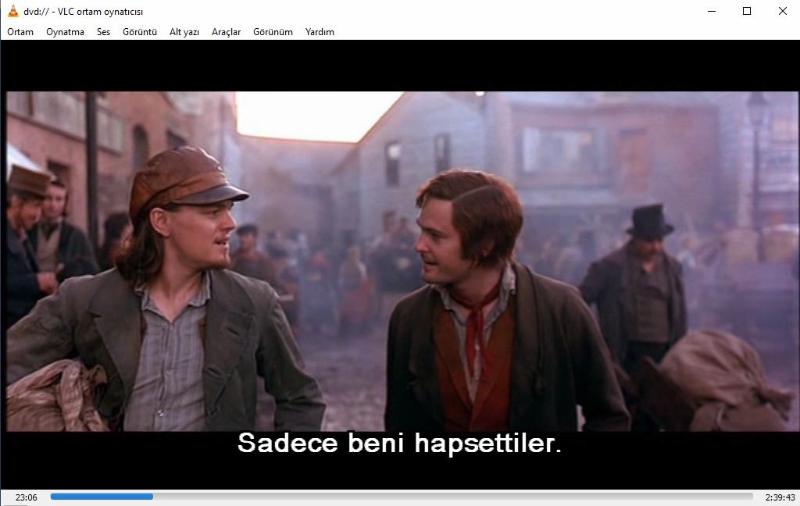
Task: Click the video playback area
Action: tap(400, 250)
